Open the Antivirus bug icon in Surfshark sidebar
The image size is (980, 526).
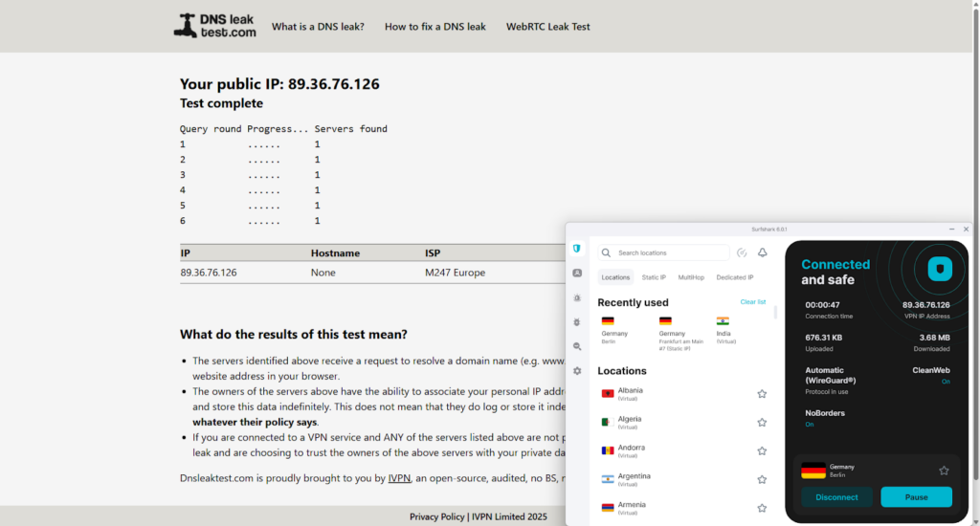point(577,322)
